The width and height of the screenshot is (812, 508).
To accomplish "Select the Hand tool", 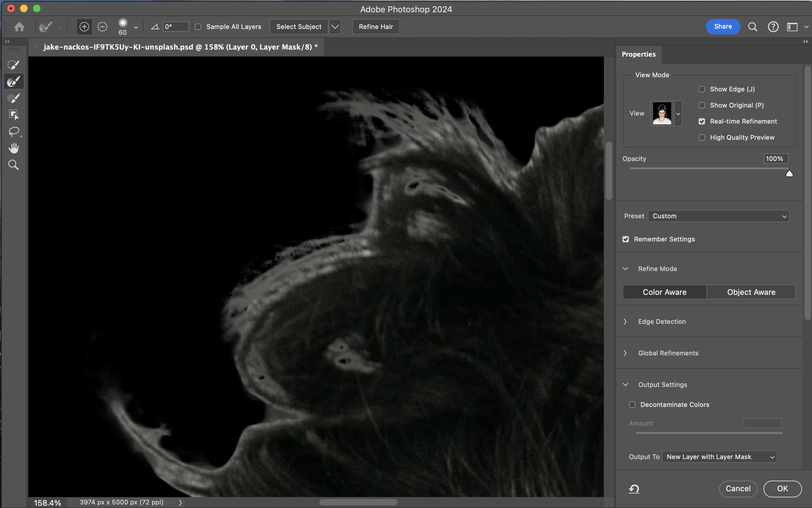I will (14, 148).
